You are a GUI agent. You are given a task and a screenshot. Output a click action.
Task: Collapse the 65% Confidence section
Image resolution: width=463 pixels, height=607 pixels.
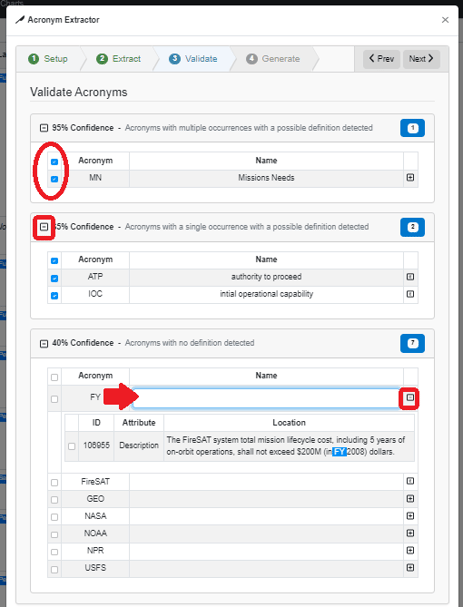(44, 227)
